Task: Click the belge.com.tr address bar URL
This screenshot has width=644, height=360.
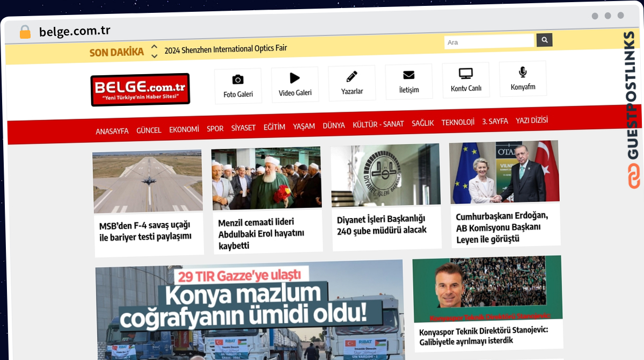Action: 75,31
